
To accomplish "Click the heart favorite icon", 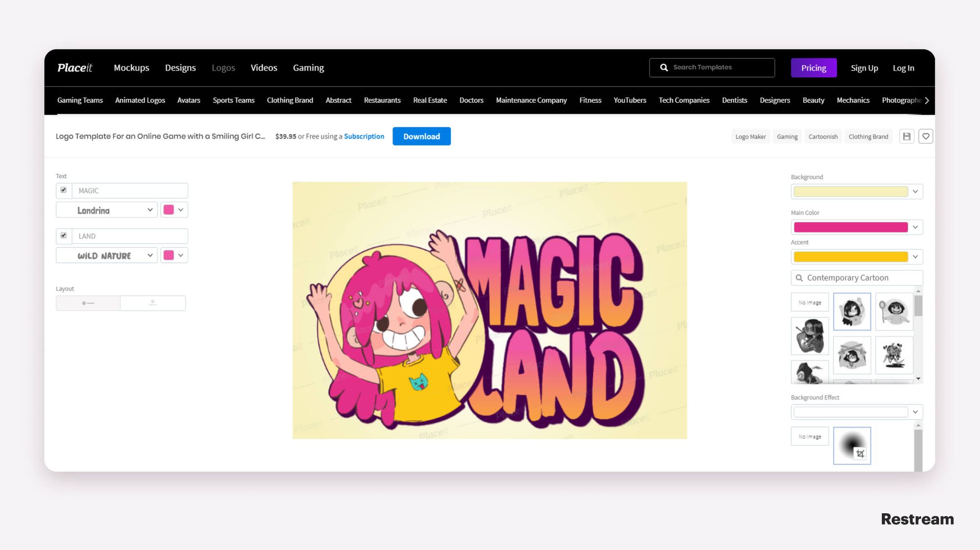I will click(x=926, y=137).
